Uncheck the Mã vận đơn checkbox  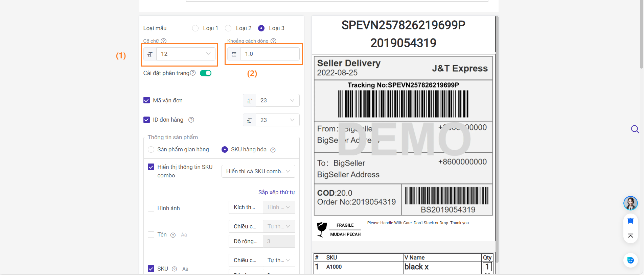(147, 100)
